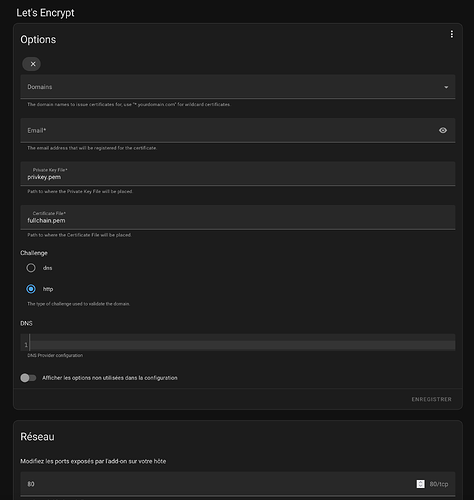Select the dns challenge radio button
The width and height of the screenshot is (474, 500).
click(x=31, y=268)
